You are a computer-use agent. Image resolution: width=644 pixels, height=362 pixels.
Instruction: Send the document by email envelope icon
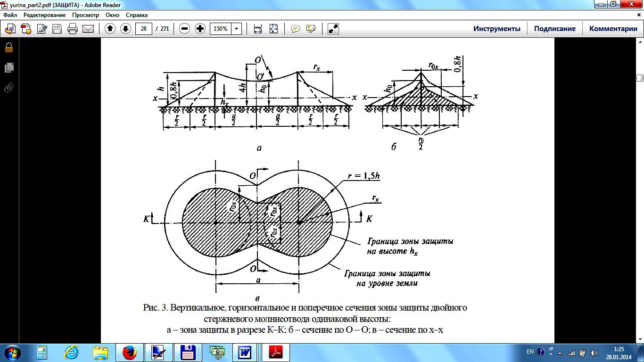click(x=88, y=29)
